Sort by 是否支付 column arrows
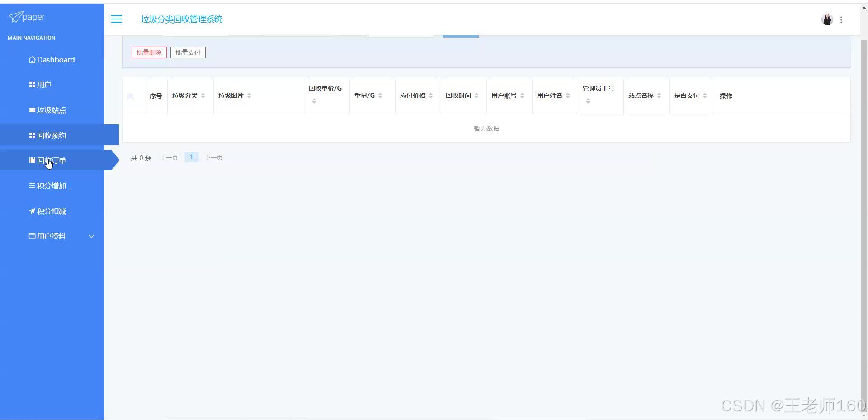This screenshot has width=868, height=420. pyautogui.click(x=705, y=95)
